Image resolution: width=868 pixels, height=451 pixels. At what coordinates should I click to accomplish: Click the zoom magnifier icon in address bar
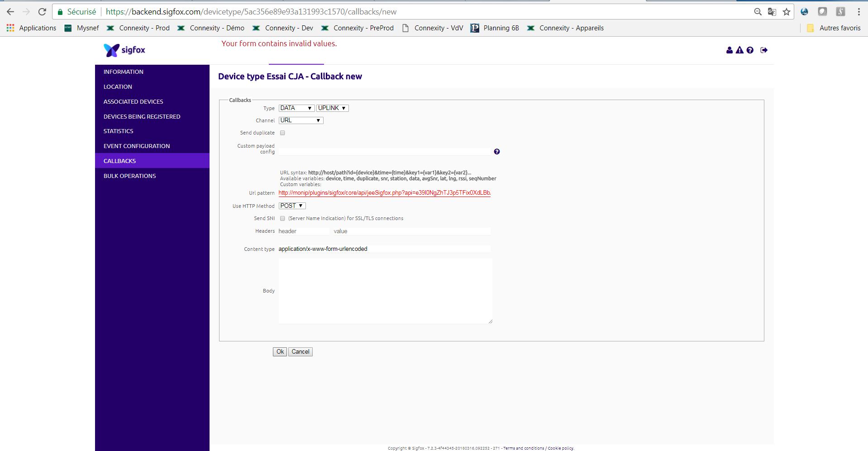coord(758,12)
